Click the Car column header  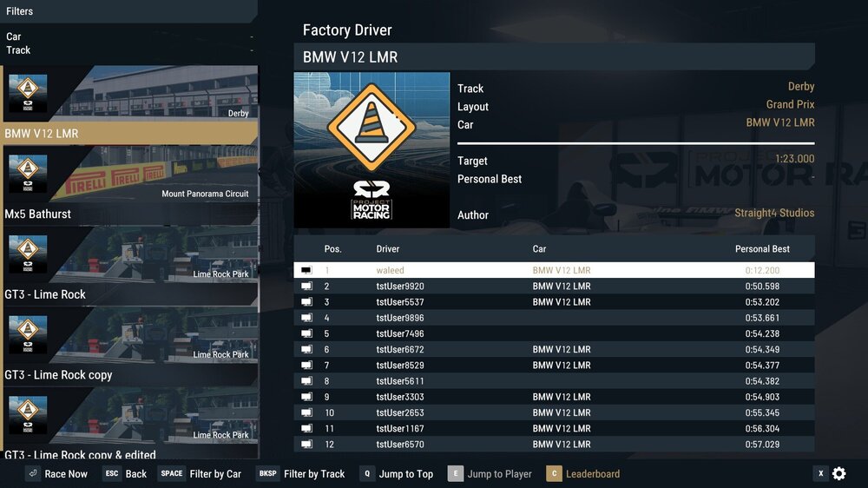point(539,249)
